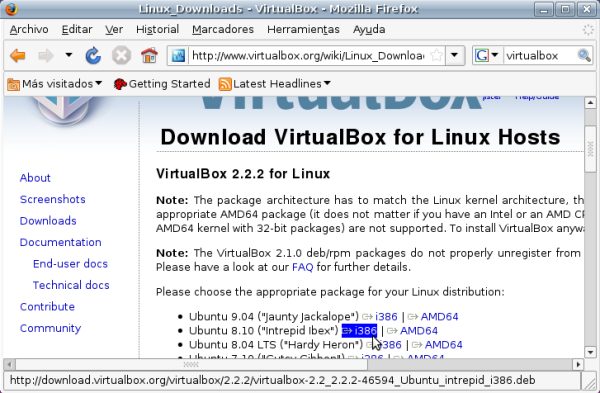
Task: Open the Documentation sidebar link
Action: 60,242
